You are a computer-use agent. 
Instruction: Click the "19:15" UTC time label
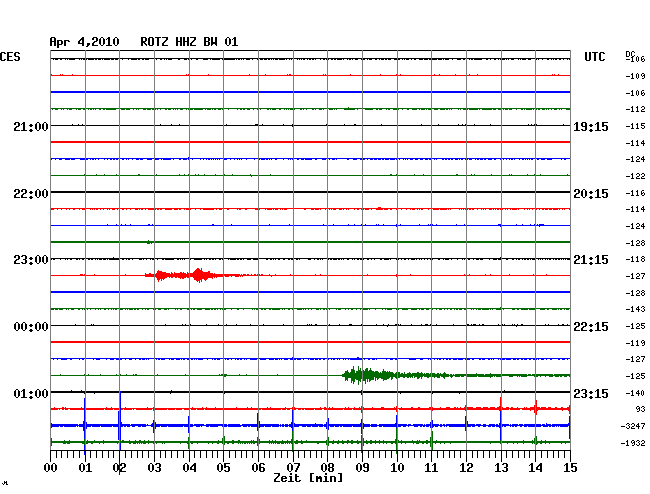591,126
